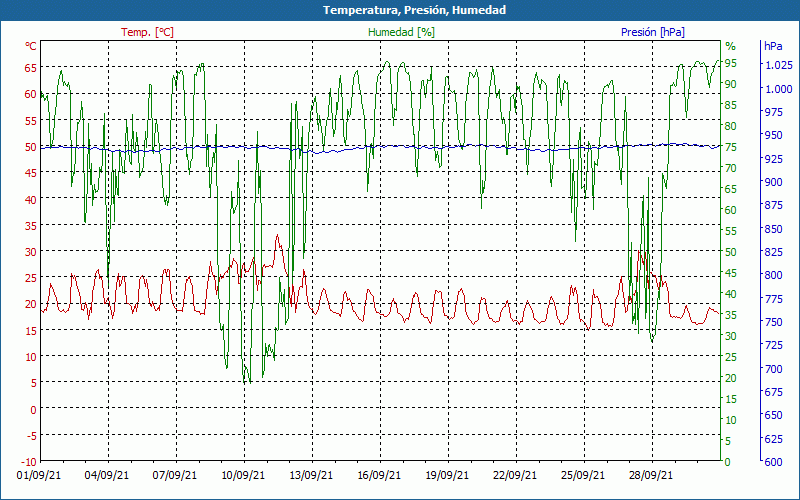800x500 pixels.
Task: Click the blue 625 pressure axis value
Action: (773, 438)
